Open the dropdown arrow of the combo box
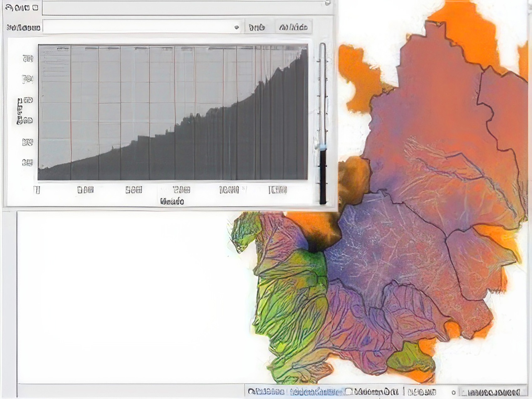 click(237, 28)
